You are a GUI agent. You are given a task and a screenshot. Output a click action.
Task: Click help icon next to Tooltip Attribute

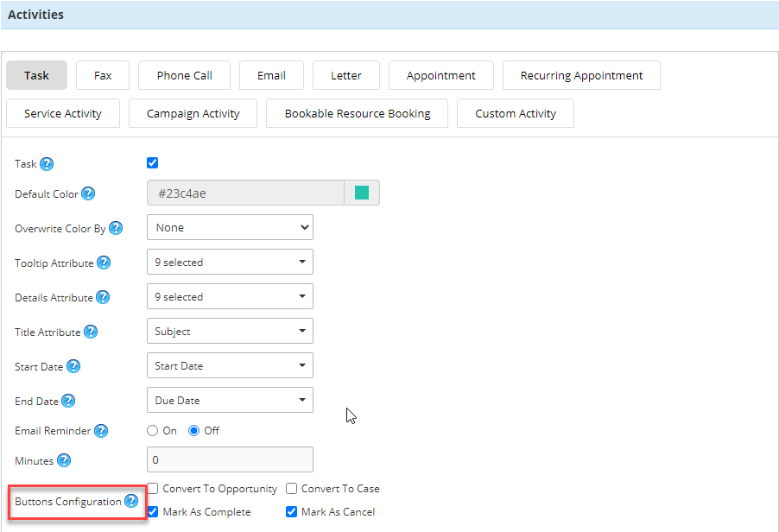coord(104,263)
